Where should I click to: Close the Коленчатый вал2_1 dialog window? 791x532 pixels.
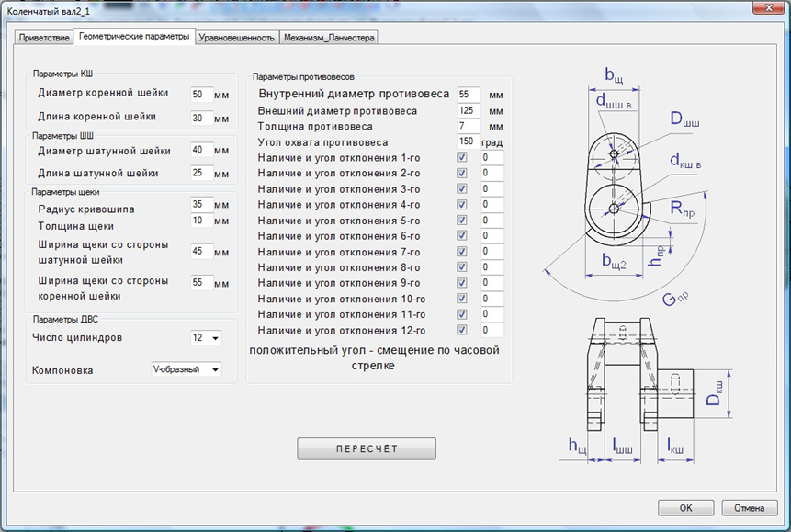[769, 8]
